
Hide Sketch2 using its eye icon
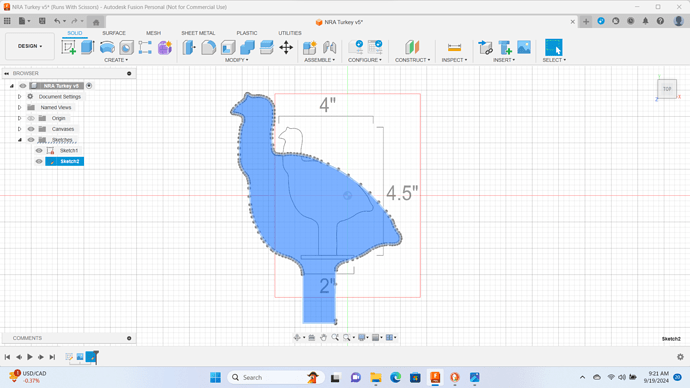(x=39, y=161)
